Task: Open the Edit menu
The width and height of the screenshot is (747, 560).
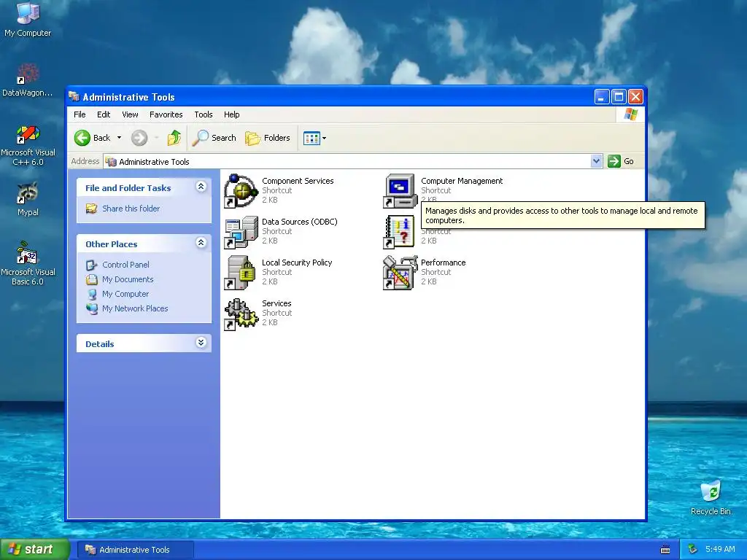Action: click(104, 114)
